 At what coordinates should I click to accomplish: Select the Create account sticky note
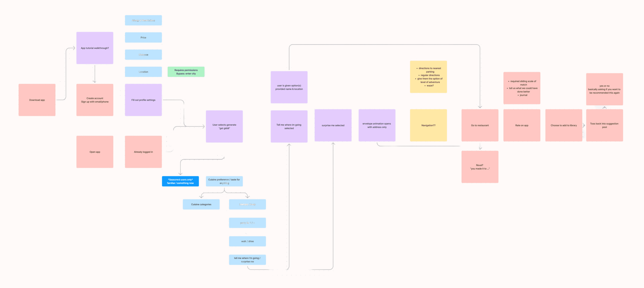[95, 100]
